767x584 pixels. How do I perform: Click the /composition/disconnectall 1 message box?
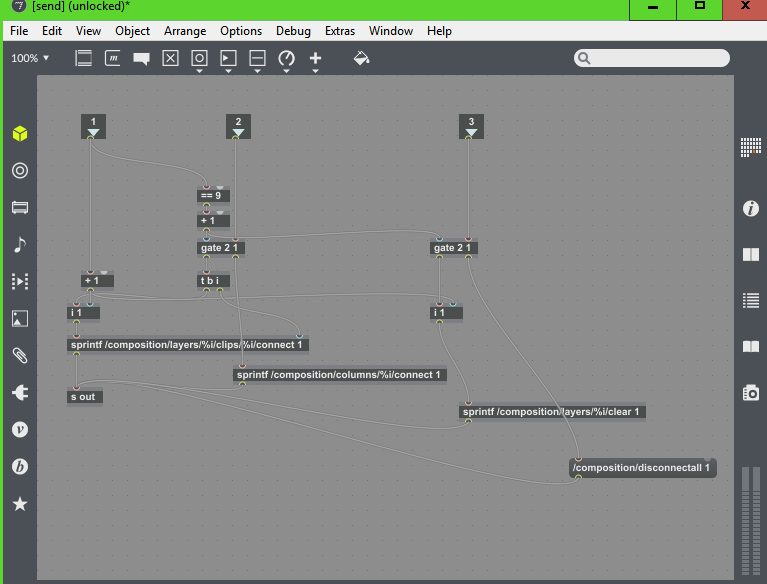click(x=642, y=468)
